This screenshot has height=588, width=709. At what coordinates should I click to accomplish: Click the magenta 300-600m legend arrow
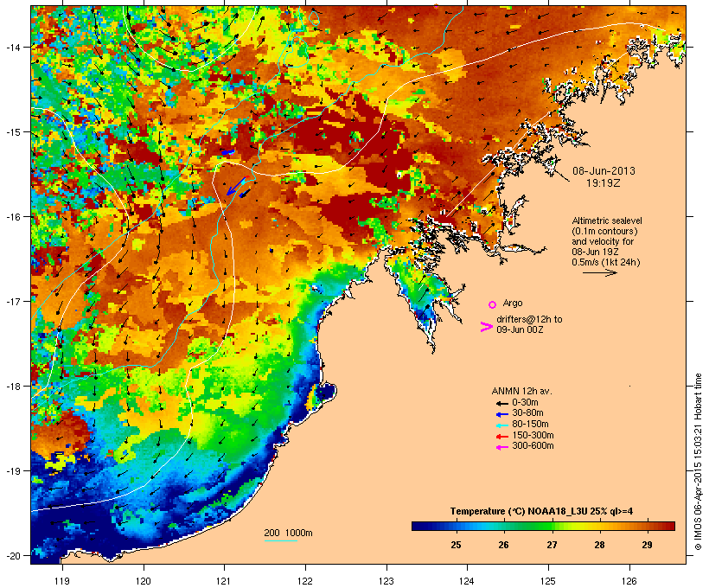coord(501,447)
